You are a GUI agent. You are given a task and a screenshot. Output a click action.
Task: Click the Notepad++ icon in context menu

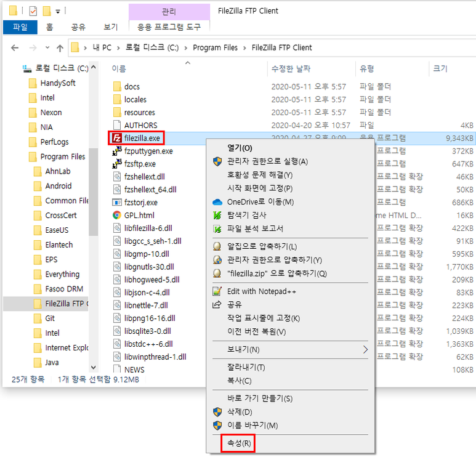(217, 291)
